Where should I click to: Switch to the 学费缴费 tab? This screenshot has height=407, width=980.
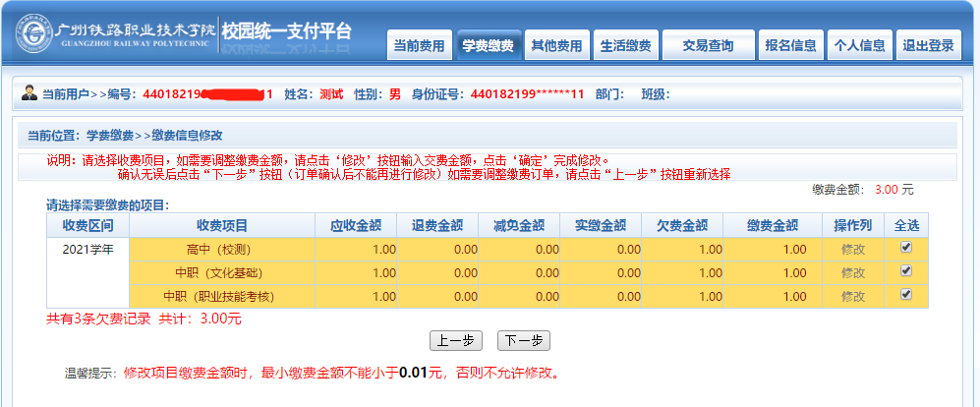(x=489, y=45)
